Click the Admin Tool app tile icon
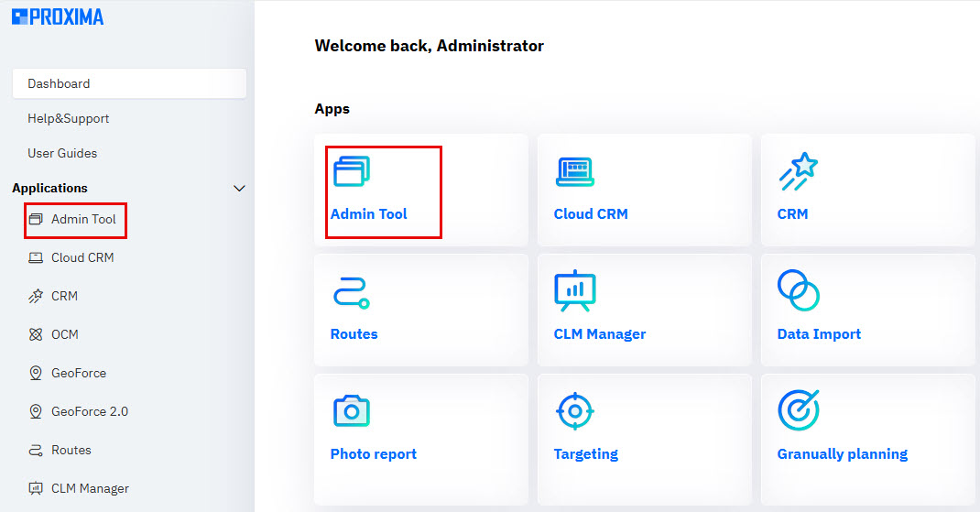 [352, 171]
